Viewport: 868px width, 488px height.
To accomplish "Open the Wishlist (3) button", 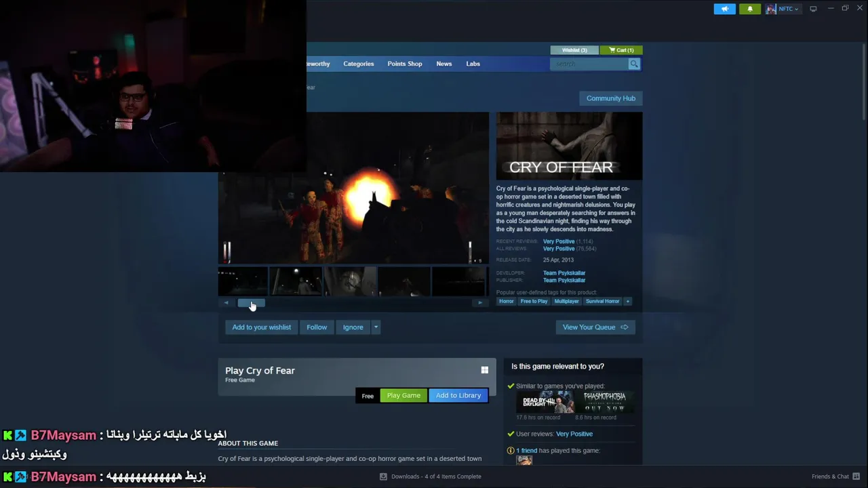I will pos(574,50).
